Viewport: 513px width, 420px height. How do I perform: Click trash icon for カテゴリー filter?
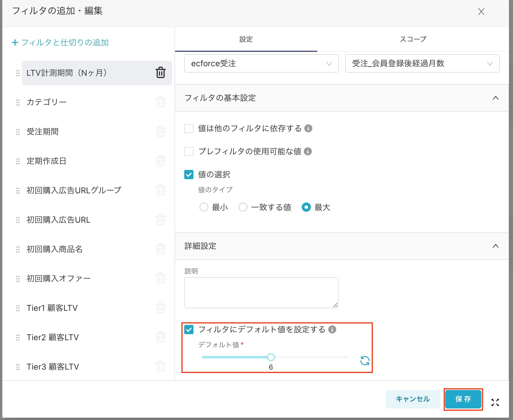coord(161,102)
